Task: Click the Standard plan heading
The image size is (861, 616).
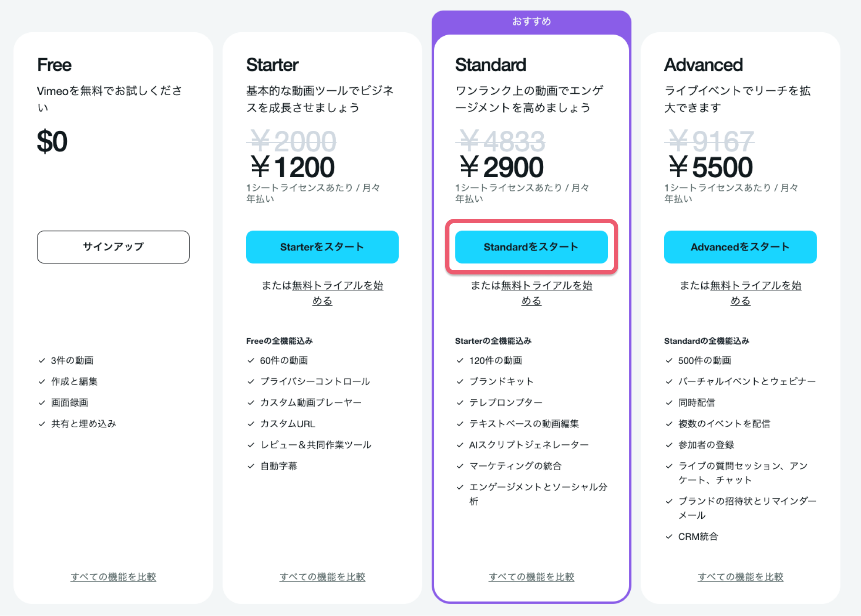Action: (490, 65)
